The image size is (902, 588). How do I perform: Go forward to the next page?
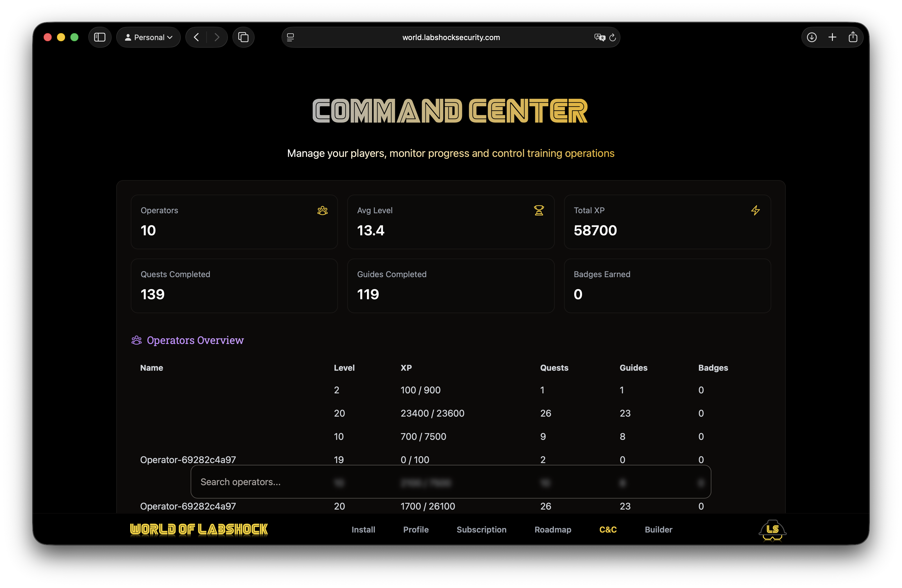coord(217,37)
